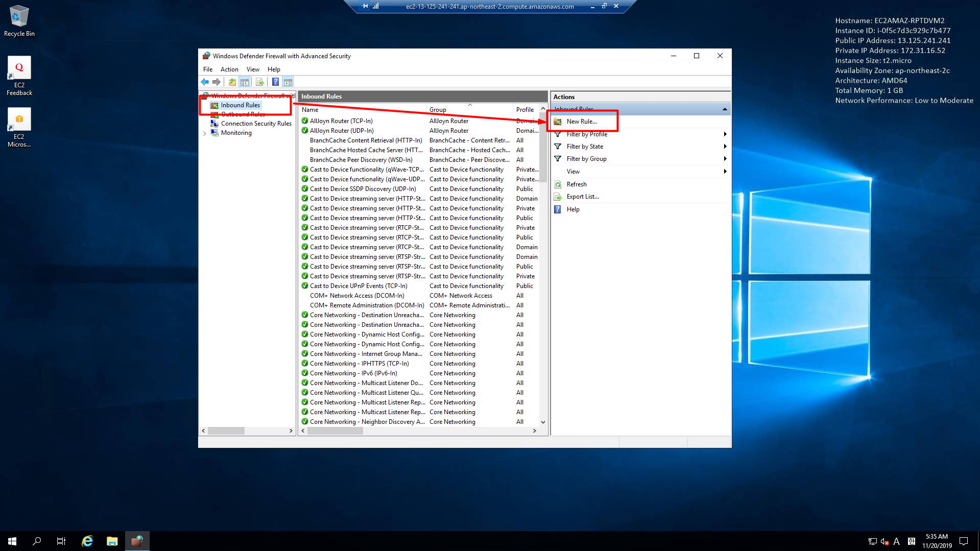Sort rules by the Group column header
The width and height of the screenshot is (980, 551).
click(x=470, y=110)
